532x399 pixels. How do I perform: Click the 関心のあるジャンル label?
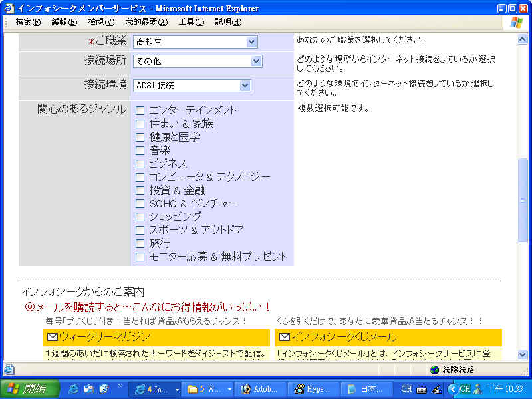[x=81, y=109]
